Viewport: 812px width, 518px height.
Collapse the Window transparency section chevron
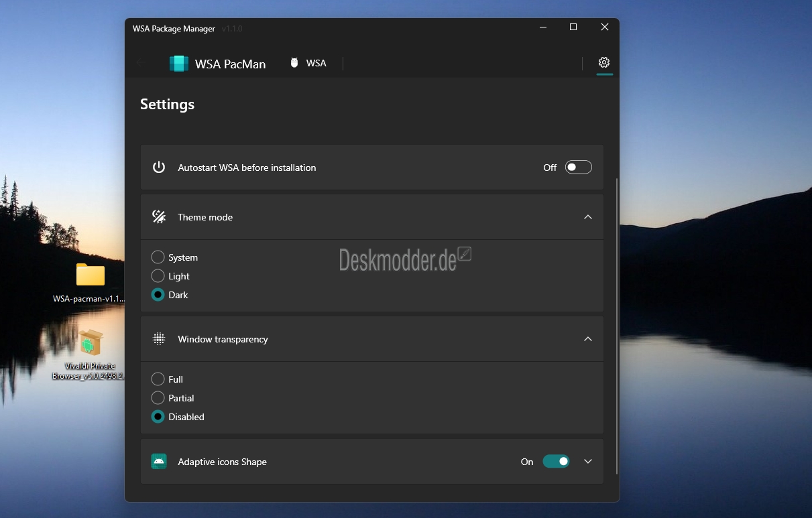point(588,339)
